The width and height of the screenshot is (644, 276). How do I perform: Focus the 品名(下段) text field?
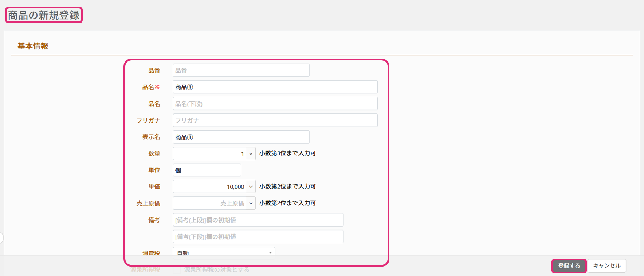point(275,104)
